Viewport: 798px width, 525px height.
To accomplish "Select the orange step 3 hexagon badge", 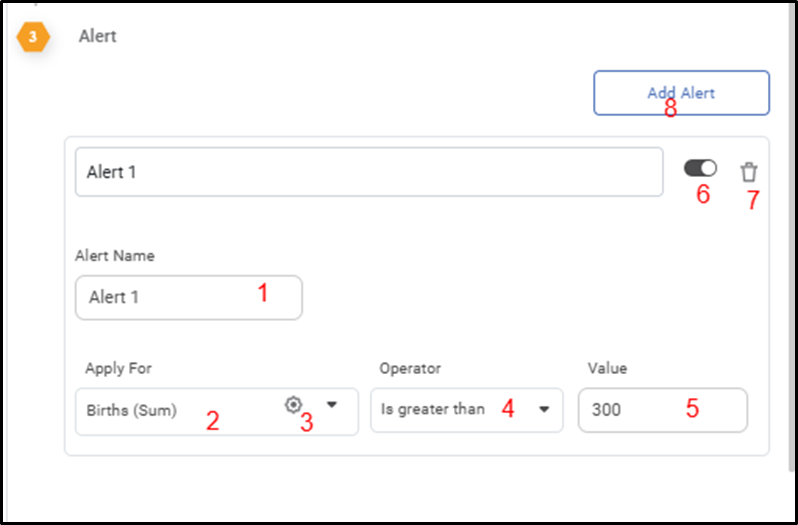I will coord(33,37).
